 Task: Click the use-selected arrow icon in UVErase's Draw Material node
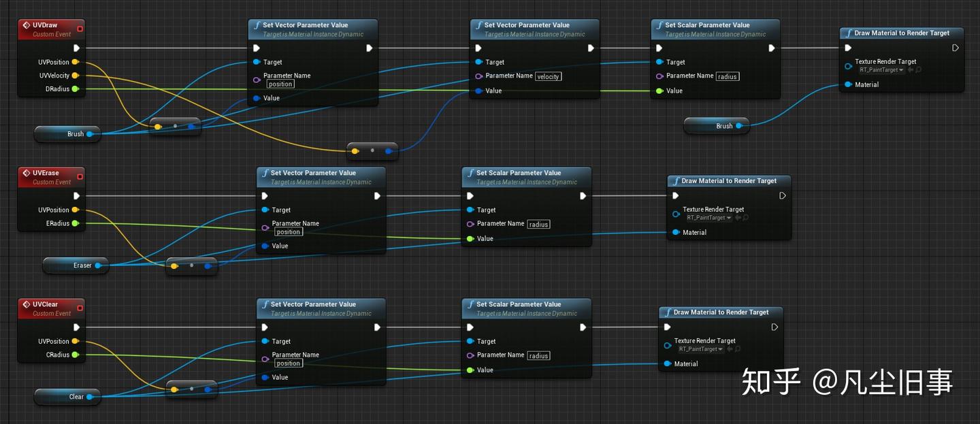tap(737, 218)
